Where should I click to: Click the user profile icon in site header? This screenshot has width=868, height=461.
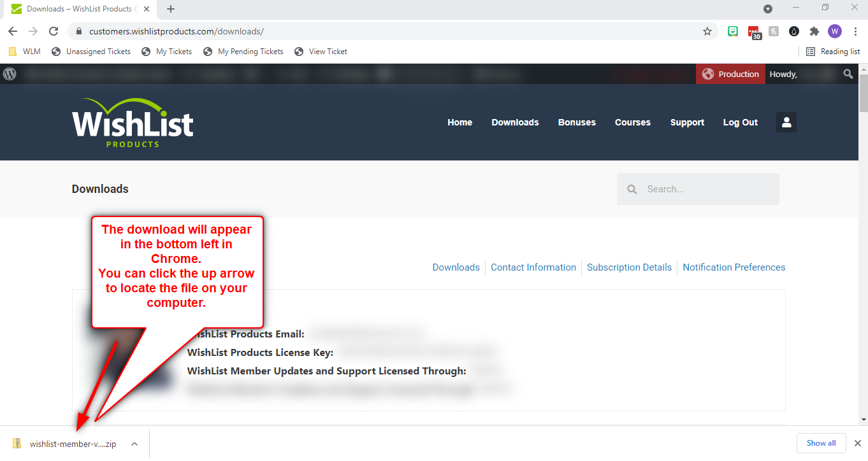click(x=786, y=122)
